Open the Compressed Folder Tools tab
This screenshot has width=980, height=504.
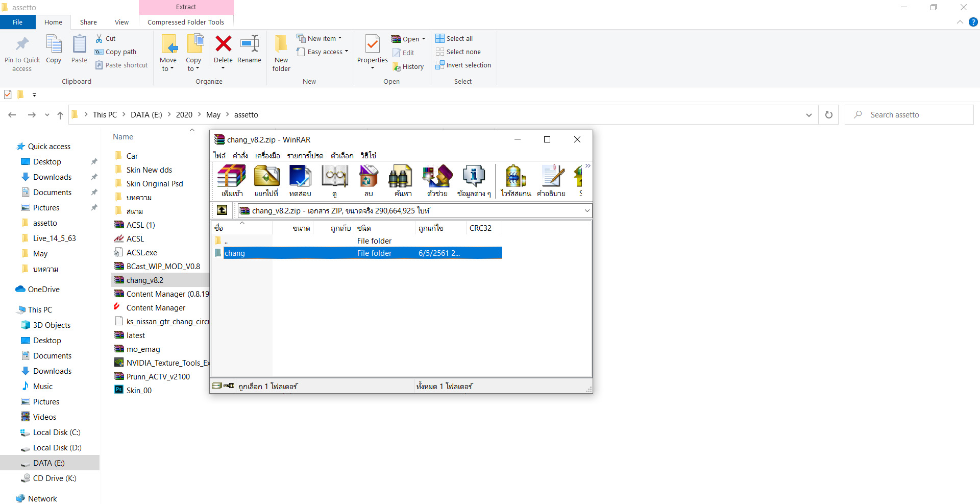(x=186, y=22)
